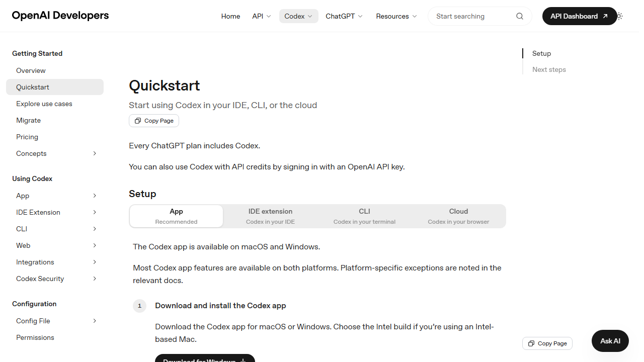Click the 'Getting Started' sidebar heading
The width and height of the screenshot is (644, 362).
[x=37, y=53]
